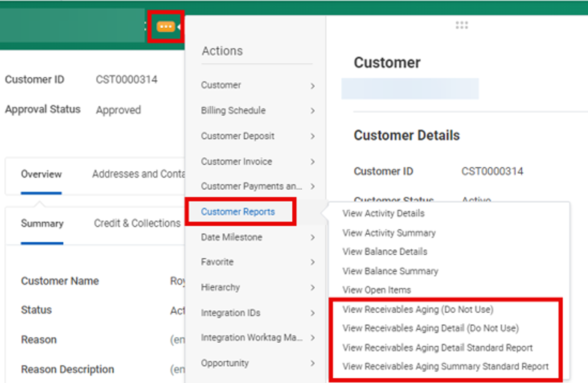The height and width of the screenshot is (383, 588).
Task: Expand Customer Payments menu entry
Action: (x=251, y=186)
